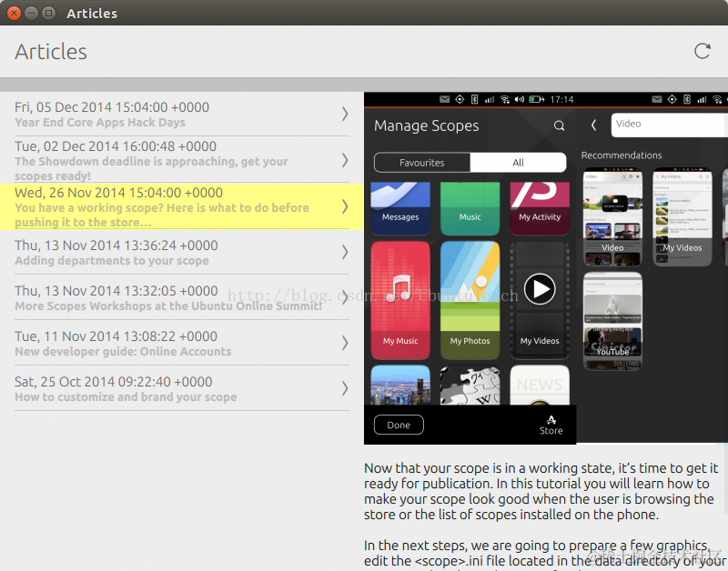Expand chevron for Adding departments article
This screenshot has width=728, height=571.
(345, 252)
